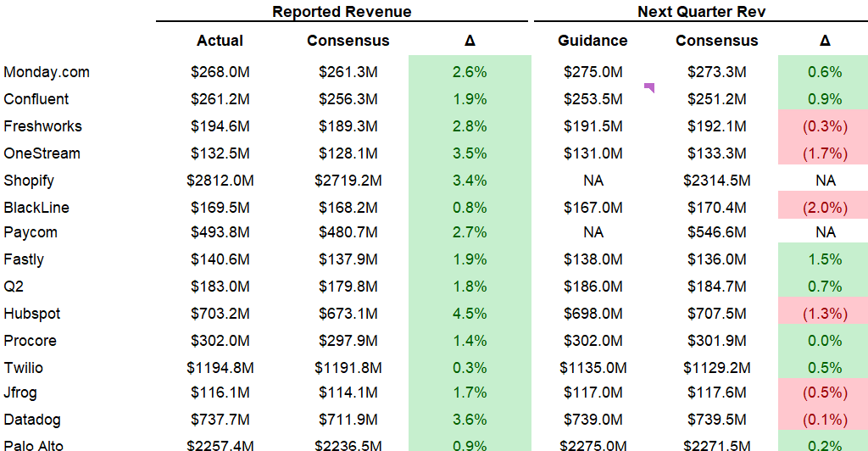Image resolution: width=868 pixels, height=451 pixels.
Task: Click Datadog next quarter consensus $739.5M
Action: tap(717, 420)
